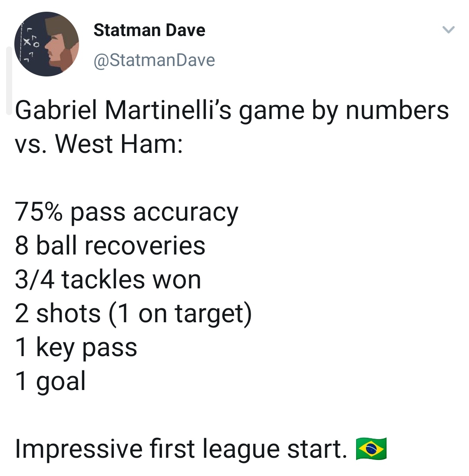Tap the "2 shots (1 on target)" line

tap(133, 313)
